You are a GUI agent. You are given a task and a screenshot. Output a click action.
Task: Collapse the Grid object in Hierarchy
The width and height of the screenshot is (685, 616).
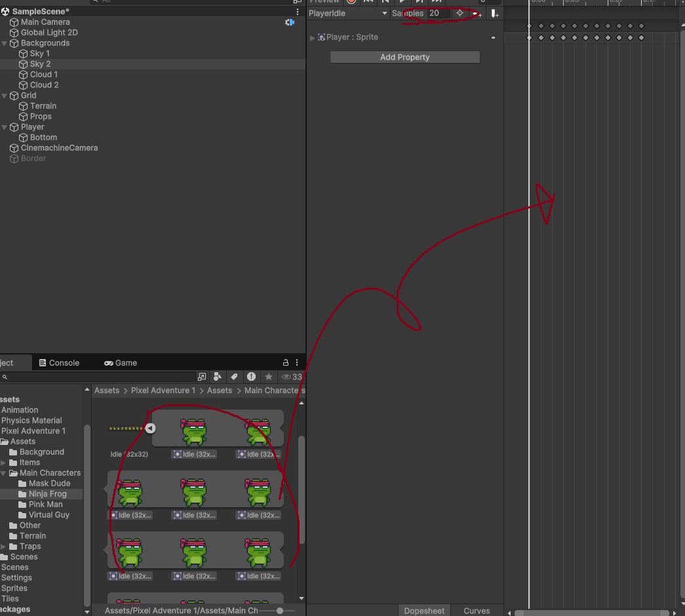click(x=5, y=96)
